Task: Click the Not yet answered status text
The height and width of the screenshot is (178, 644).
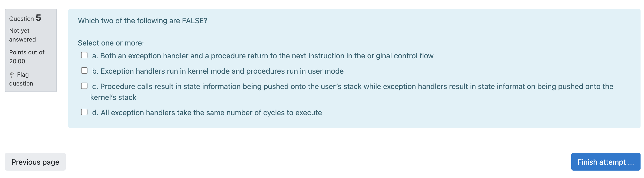Action: 22,35
